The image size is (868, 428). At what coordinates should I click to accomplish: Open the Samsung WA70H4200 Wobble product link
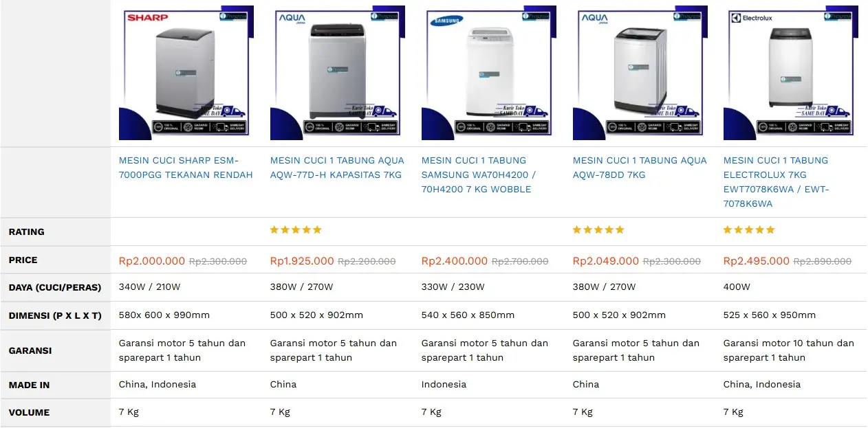(x=479, y=174)
